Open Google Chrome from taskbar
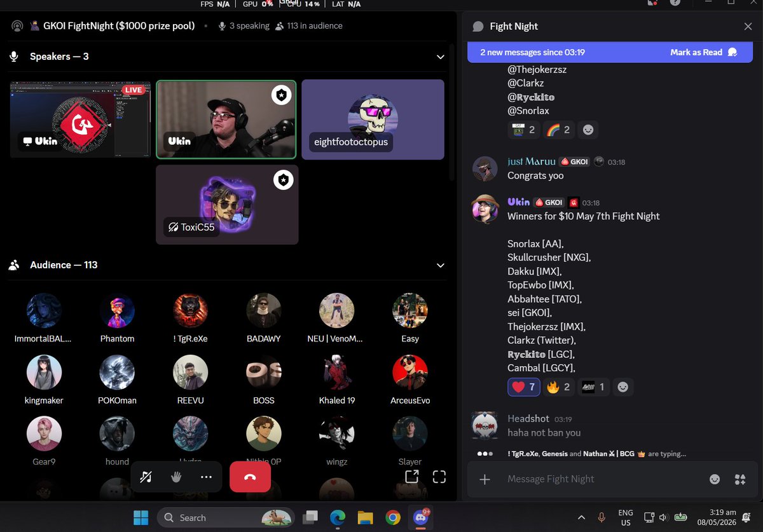Image resolution: width=763 pixels, height=532 pixels. coord(392,517)
